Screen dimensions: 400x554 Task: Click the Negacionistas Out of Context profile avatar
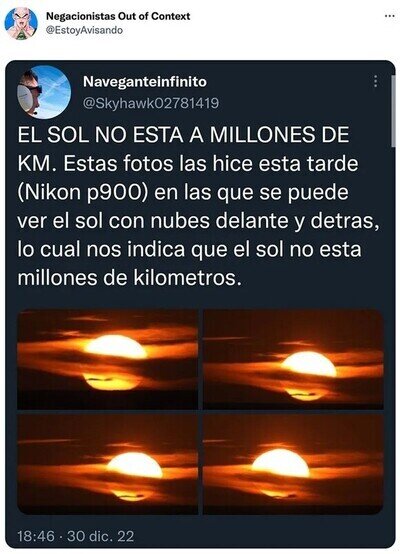(x=21, y=23)
